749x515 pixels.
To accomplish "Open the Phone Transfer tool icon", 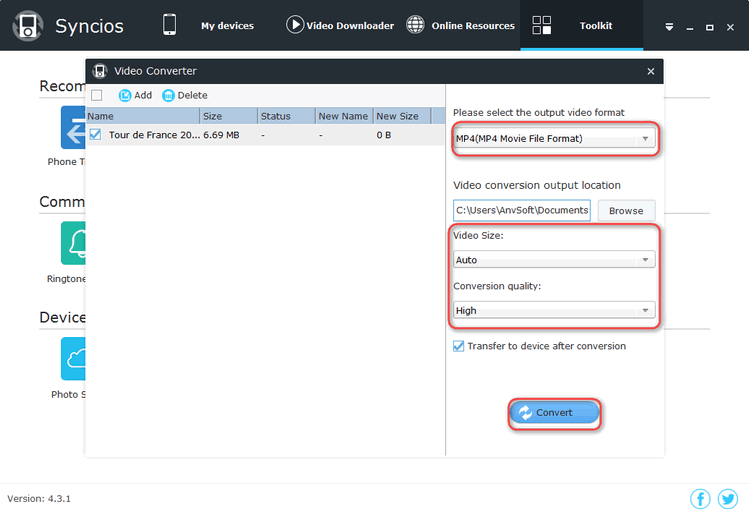I will click(73, 128).
